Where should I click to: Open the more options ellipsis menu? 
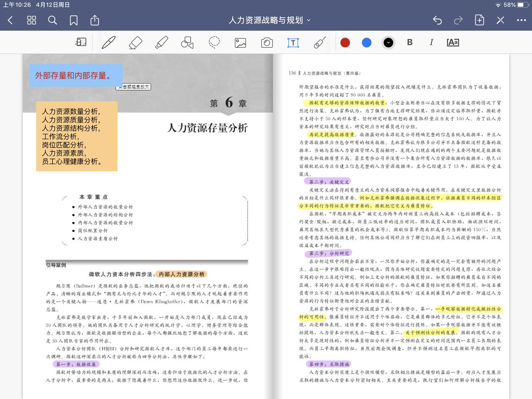point(521,20)
